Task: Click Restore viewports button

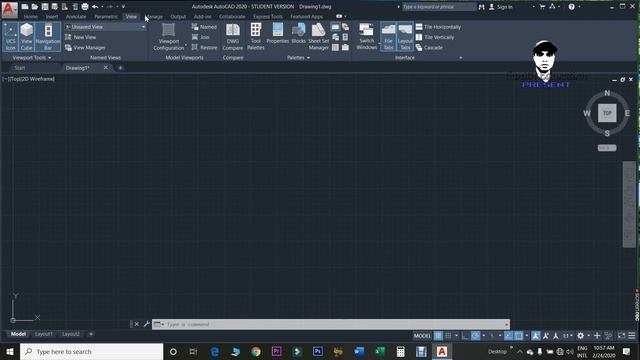Action: (204, 48)
